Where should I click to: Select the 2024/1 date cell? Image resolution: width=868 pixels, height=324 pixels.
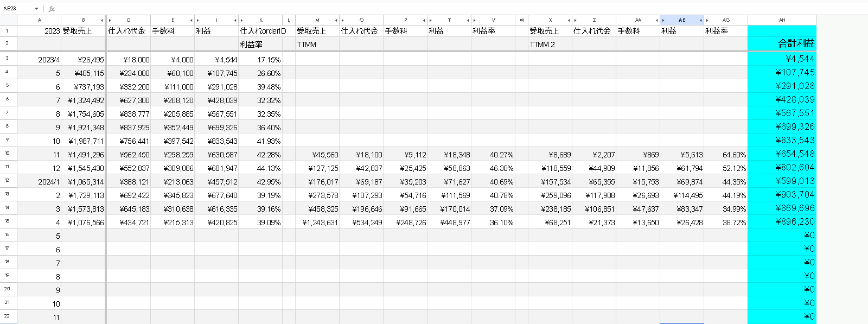click(39, 181)
